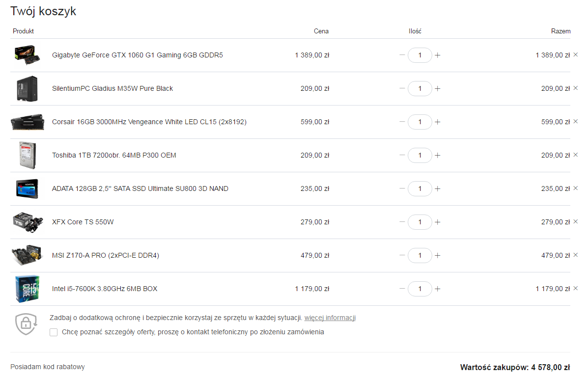Open the 'Corsair 16GB 3000MHz Vengeance White LED' link
Screen dimensions: 588x376
tap(149, 122)
